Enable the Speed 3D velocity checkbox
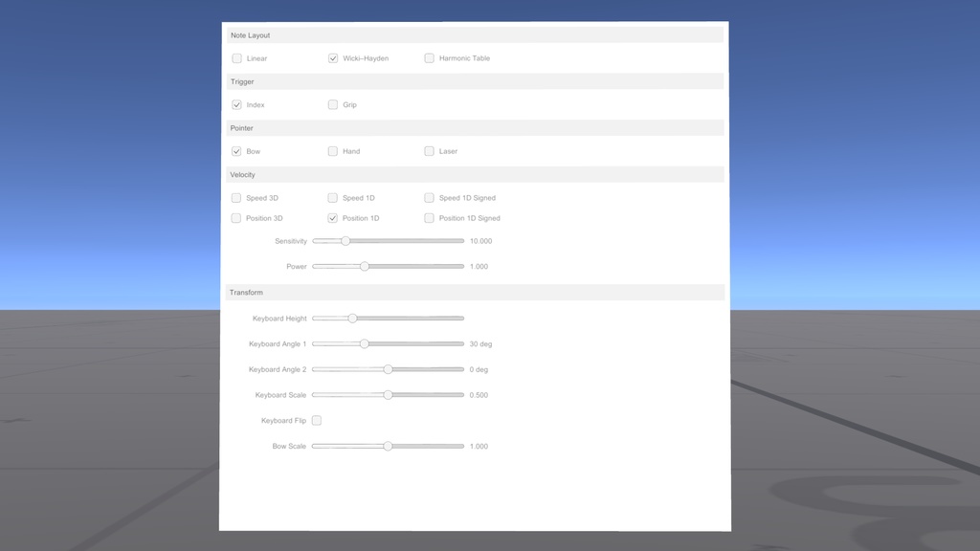Image resolution: width=980 pixels, height=551 pixels. (236, 198)
